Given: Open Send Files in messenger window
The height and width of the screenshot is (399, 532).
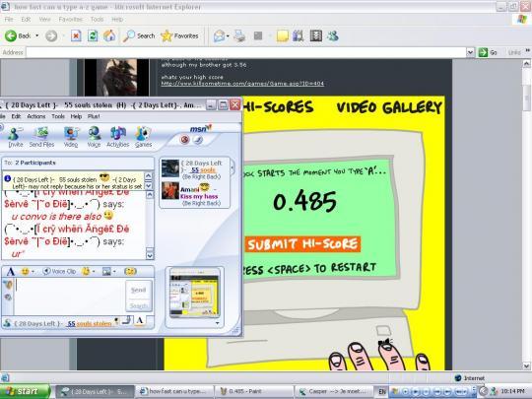Looking at the screenshot, I should click(41, 137).
